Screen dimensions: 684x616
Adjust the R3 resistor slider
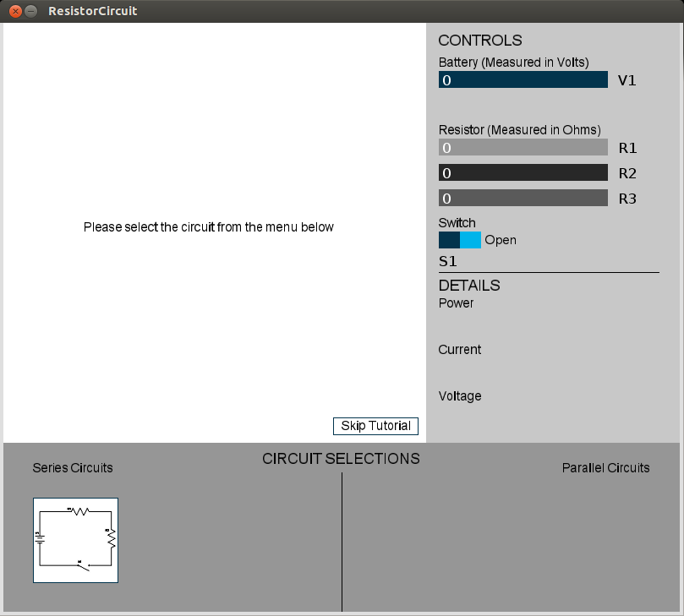[523, 198]
